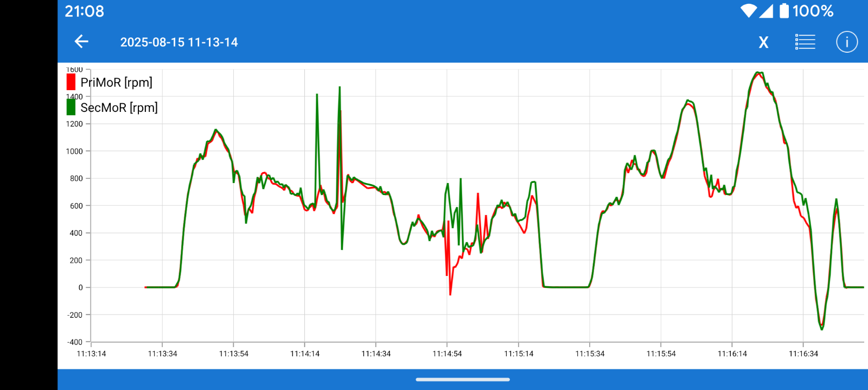Click the 11:14:14 time axis label
Screen dimensions: 868x390
point(305,354)
